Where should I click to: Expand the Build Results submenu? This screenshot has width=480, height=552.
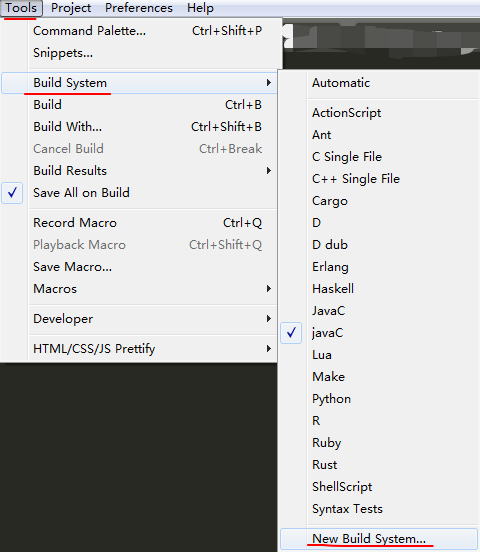pyautogui.click(x=139, y=171)
